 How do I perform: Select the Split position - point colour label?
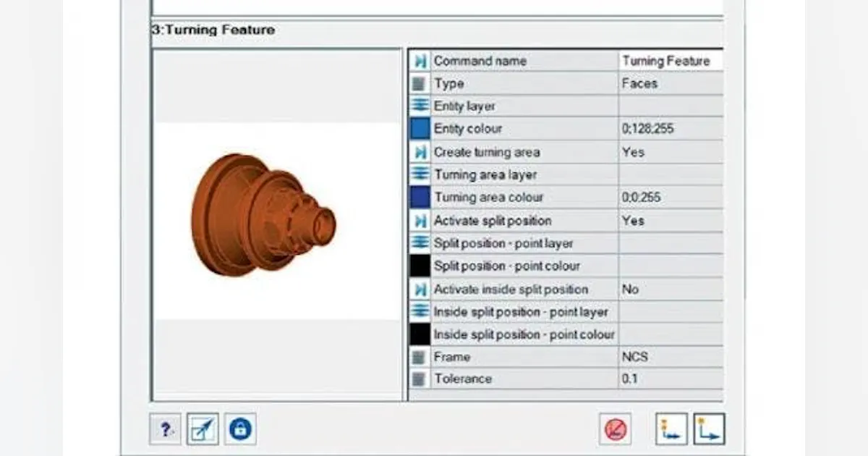click(x=506, y=266)
